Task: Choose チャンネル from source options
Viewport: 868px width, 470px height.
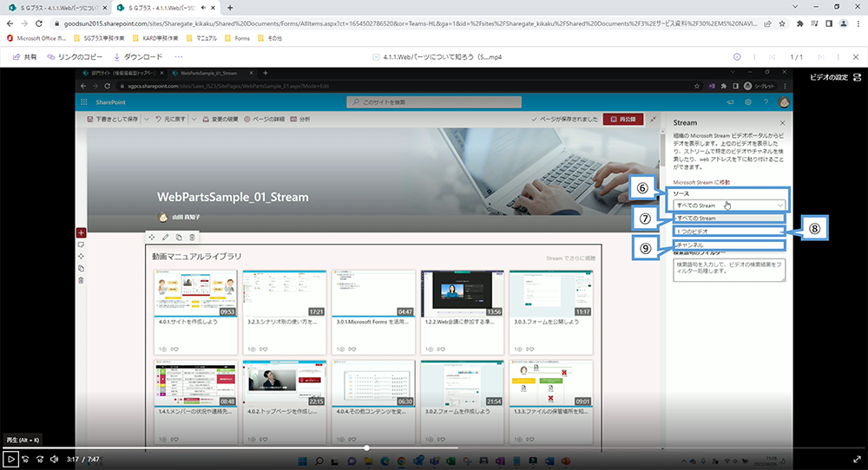Action: (729, 245)
